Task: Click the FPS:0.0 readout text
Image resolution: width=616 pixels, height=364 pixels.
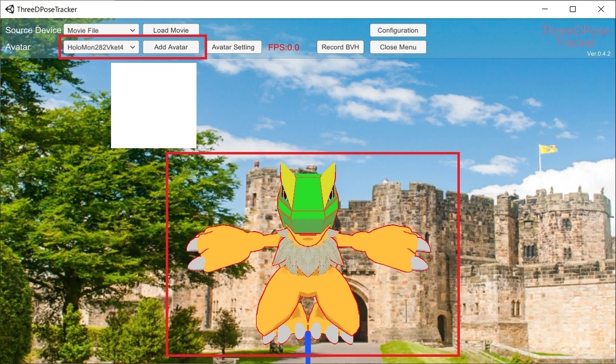Action: [x=284, y=48]
